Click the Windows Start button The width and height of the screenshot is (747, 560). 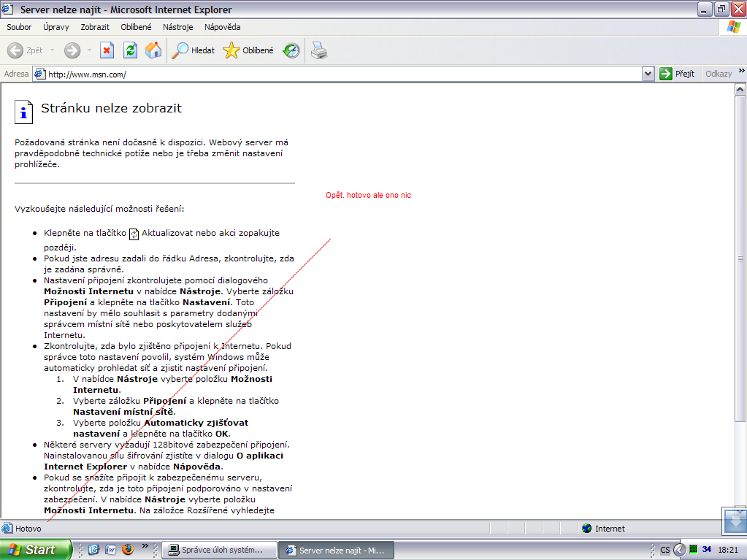coord(35,550)
